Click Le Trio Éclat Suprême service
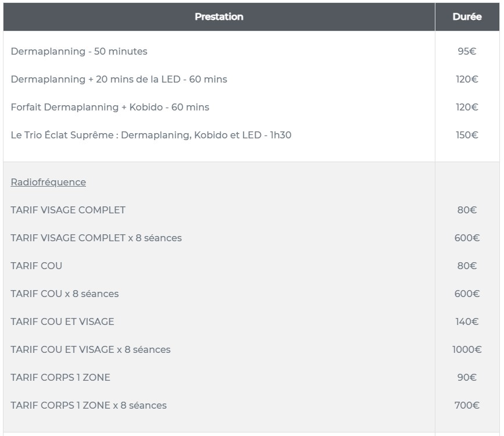The height and width of the screenshot is (436, 504). (151, 135)
